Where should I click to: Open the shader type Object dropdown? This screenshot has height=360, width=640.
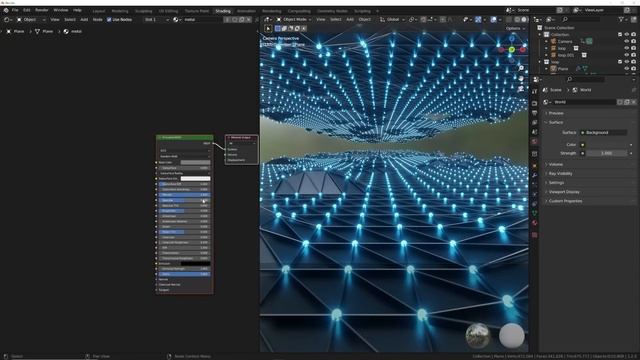(31, 20)
